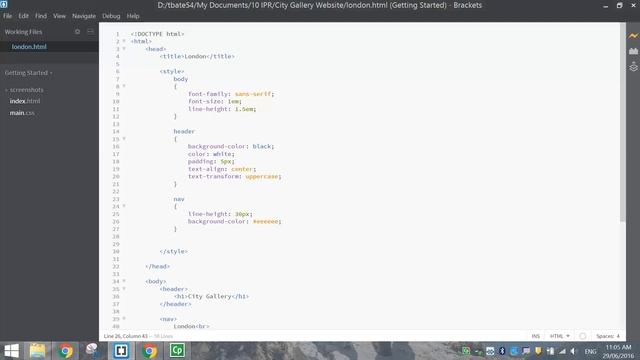Viewport: 640px width, 360px height.
Task: Open the Extension Manager brick icon
Action: pyautogui.click(x=633, y=51)
